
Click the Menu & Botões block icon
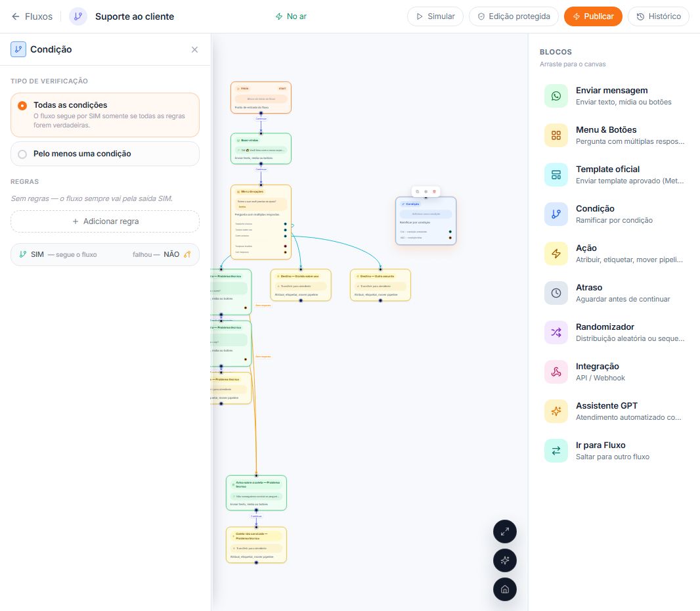coord(556,135)
